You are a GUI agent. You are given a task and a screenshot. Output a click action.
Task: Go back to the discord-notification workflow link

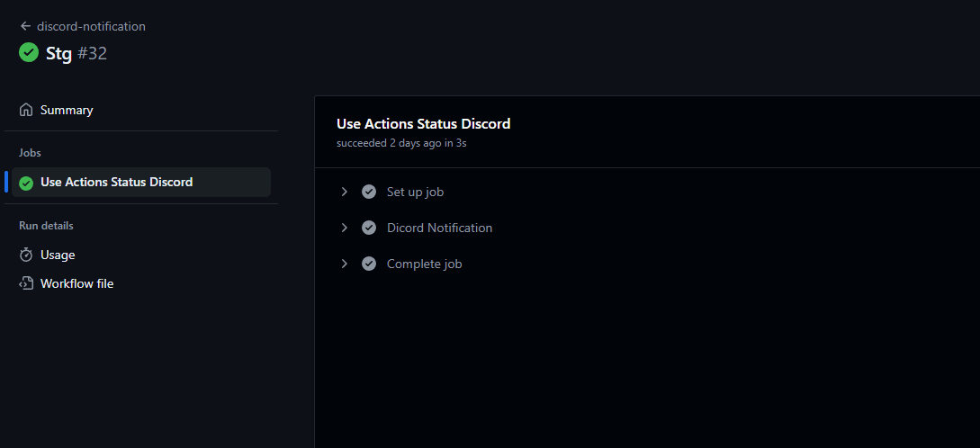[91, 26]
